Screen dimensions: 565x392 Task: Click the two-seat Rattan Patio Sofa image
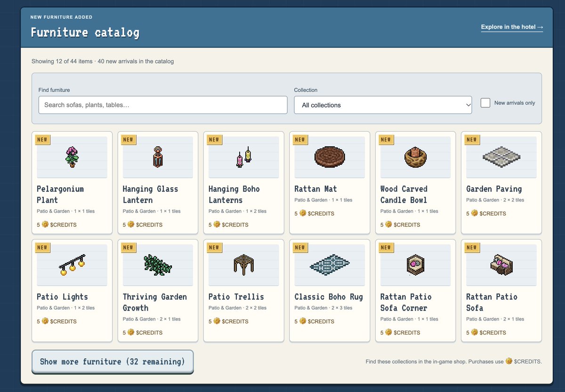[x=501, y=264]
